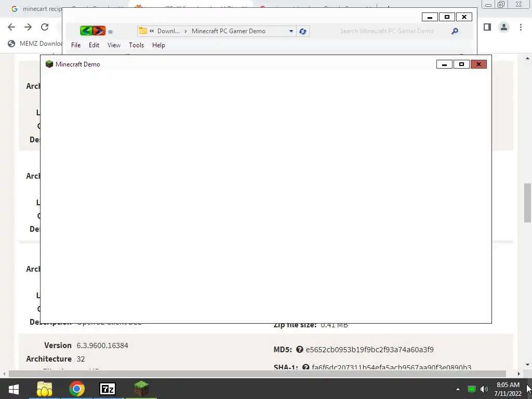532x399 pixels.
Task: Open 7-Zip from the taskbar
Action: point(108,389)
